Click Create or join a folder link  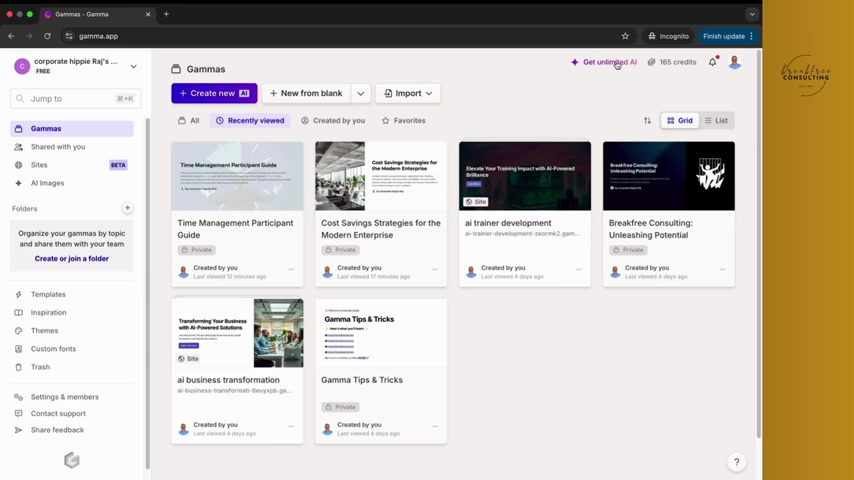pos(72,259)
